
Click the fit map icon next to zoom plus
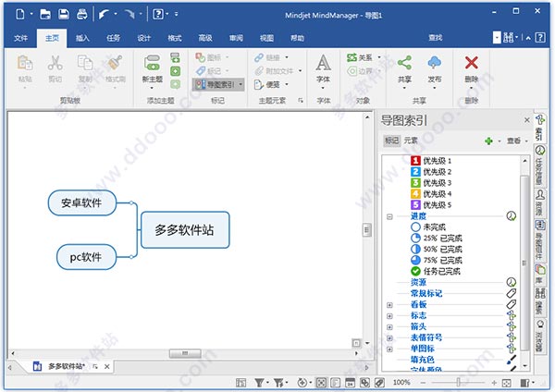coord(507,383)
